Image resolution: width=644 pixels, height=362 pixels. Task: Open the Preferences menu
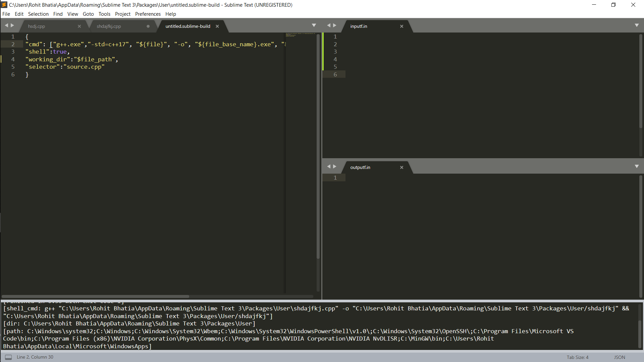(x=148, y=14)
